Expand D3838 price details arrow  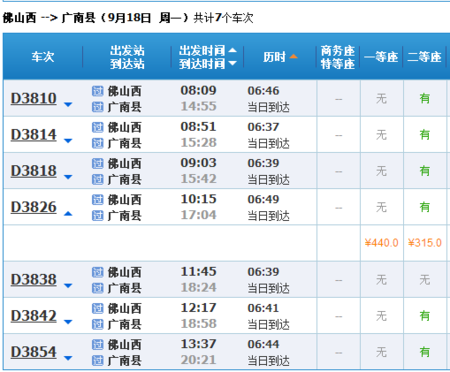point(68,286)
